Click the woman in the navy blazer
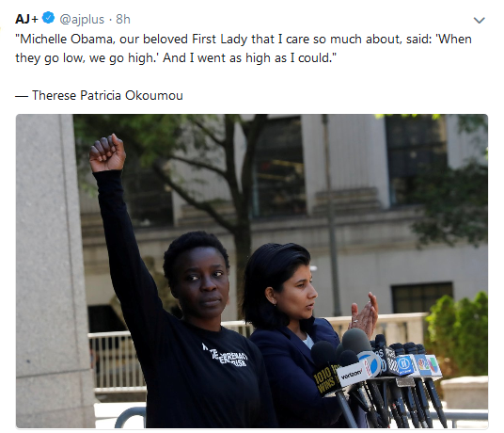 (x=291, y=333)
